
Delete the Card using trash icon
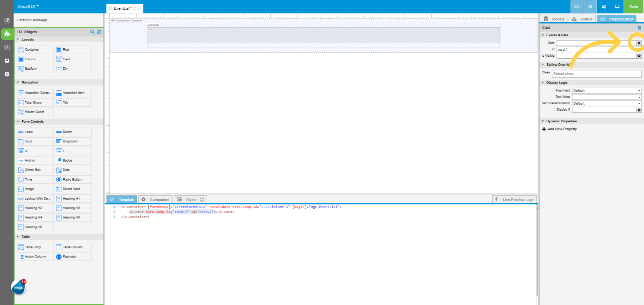click(639, 27)
